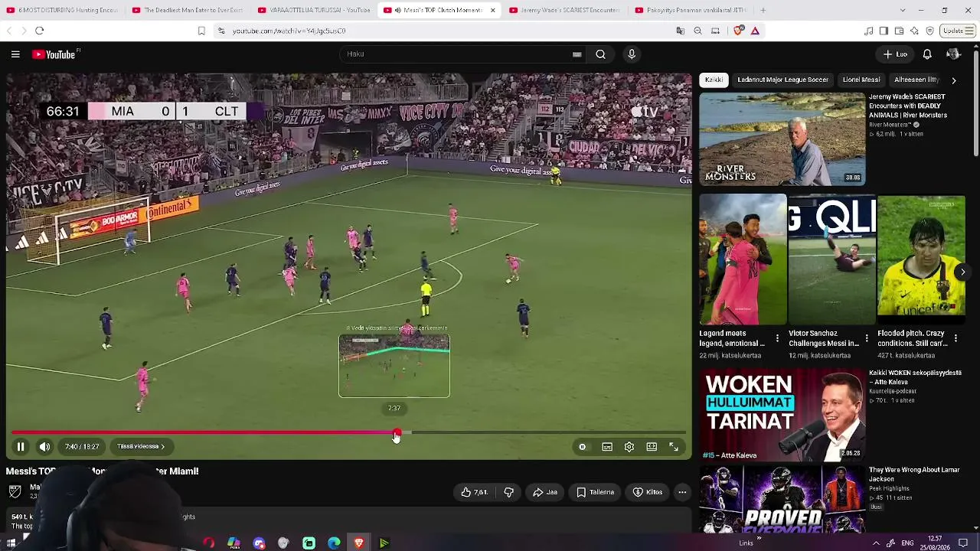The height and width of the screenshot is (551, 980).
Task: Filter by 'Ladannut Major League Soccer' chip
Action: pyautogui.click(x=782, y=80)
